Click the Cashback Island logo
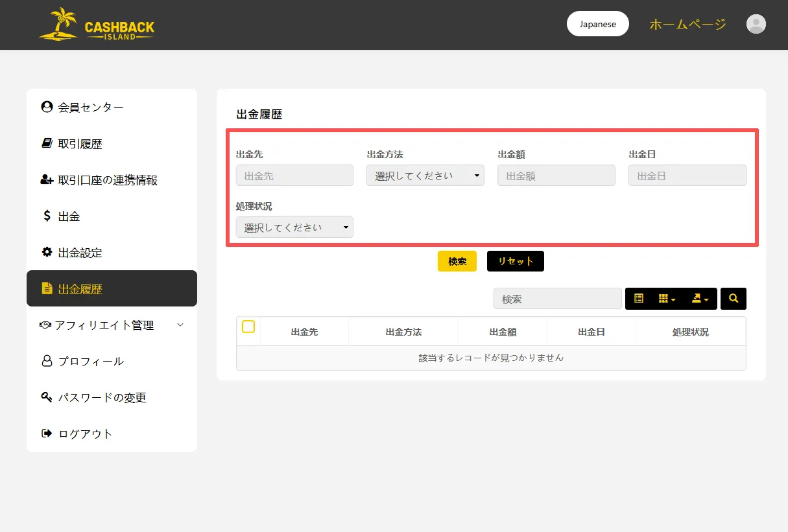 click(97, 25)
